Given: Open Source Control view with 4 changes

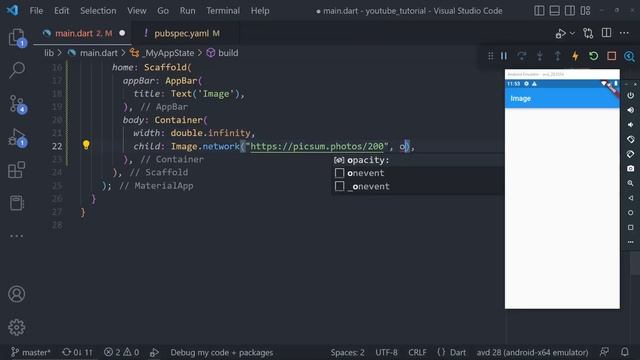Looking at the screenshot, I should tap(17, 104).
